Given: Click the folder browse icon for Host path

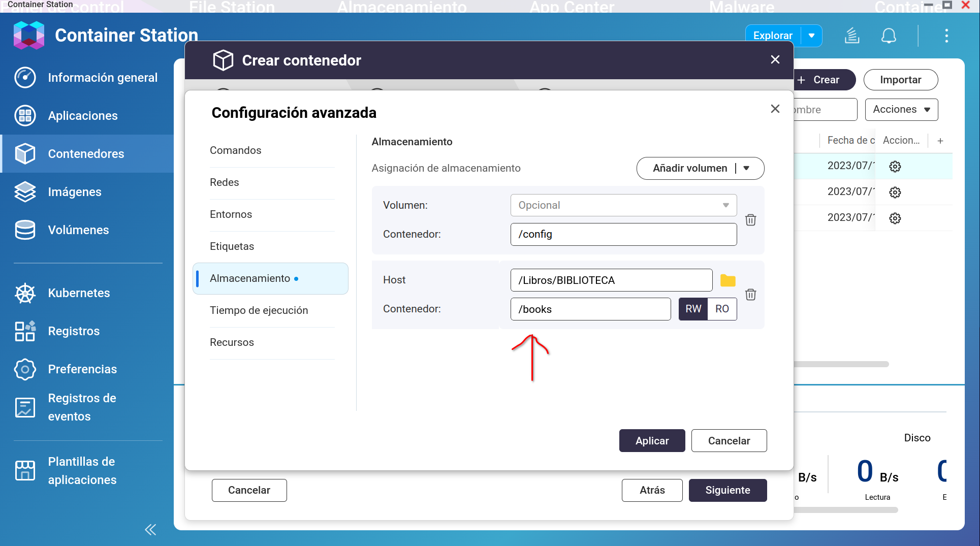Looking at the screenshot, I should pos(728,280).
